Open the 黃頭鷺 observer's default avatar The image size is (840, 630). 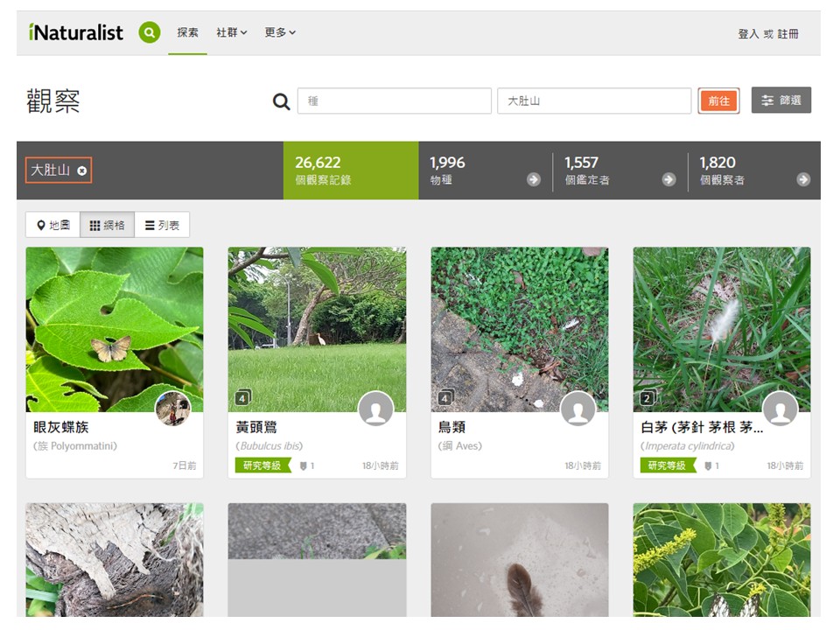point(375,409)
